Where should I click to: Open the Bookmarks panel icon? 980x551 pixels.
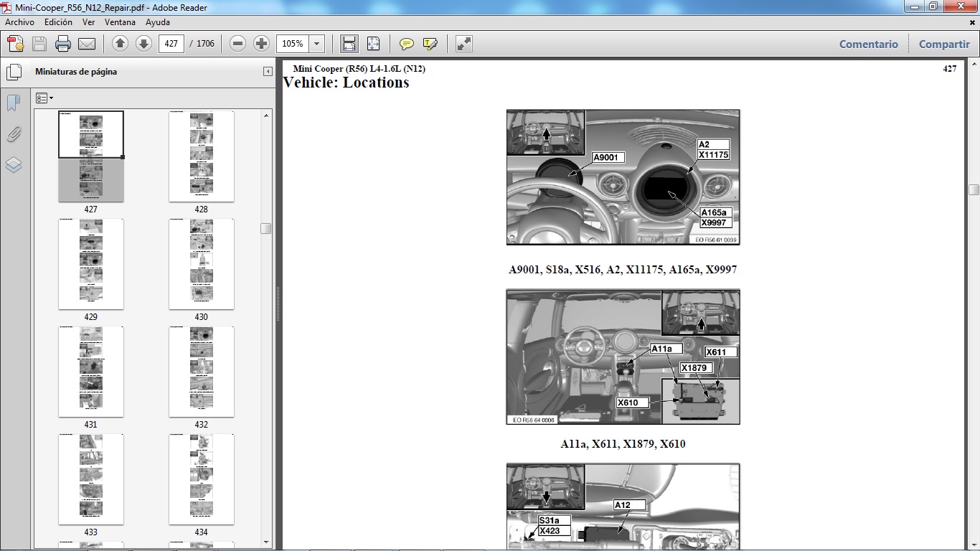pyautogui.click(x=14, y=103)
